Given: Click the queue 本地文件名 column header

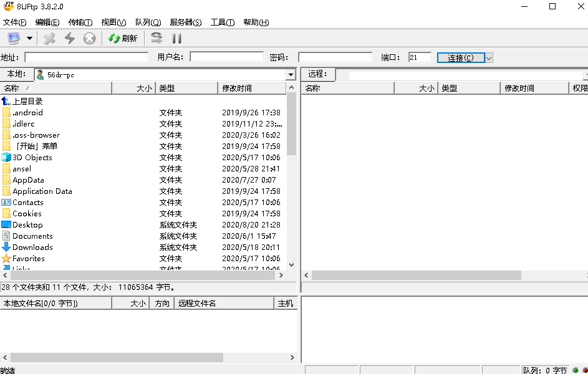Looking at the screenshot, I should (56, 303).
